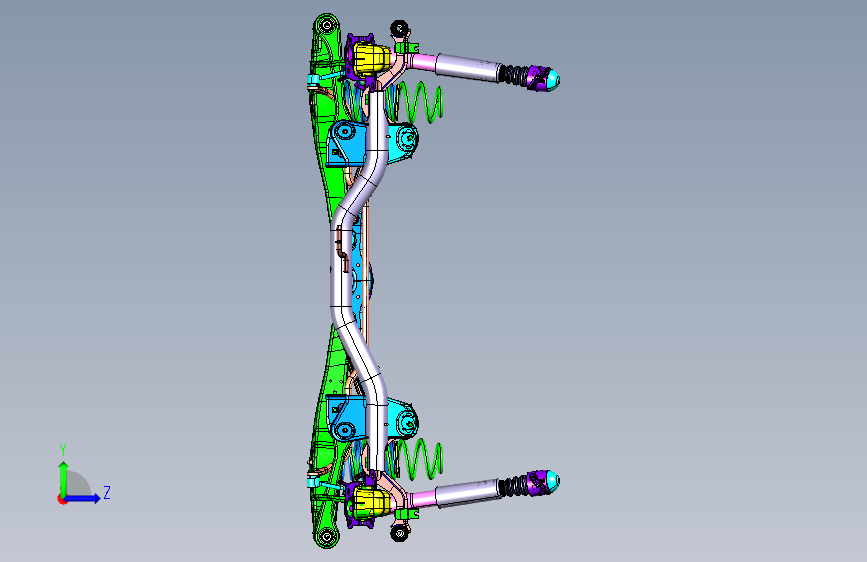The height and width of the screenshot is (562, 867).
Task: Select the upper black stabilizer link end
Action: pyautogui.click(x=399, y=28)
